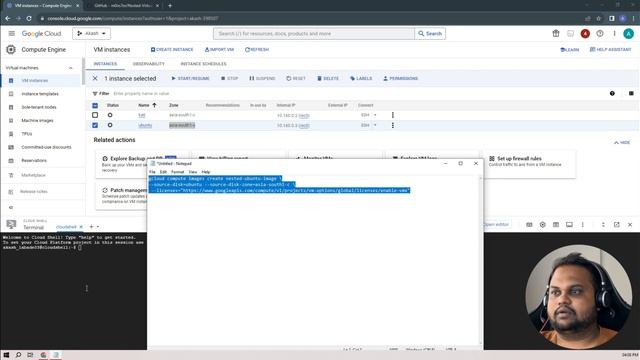640x360 pixels.
Task: Hide the Related actions section
Action: (622, 142)
